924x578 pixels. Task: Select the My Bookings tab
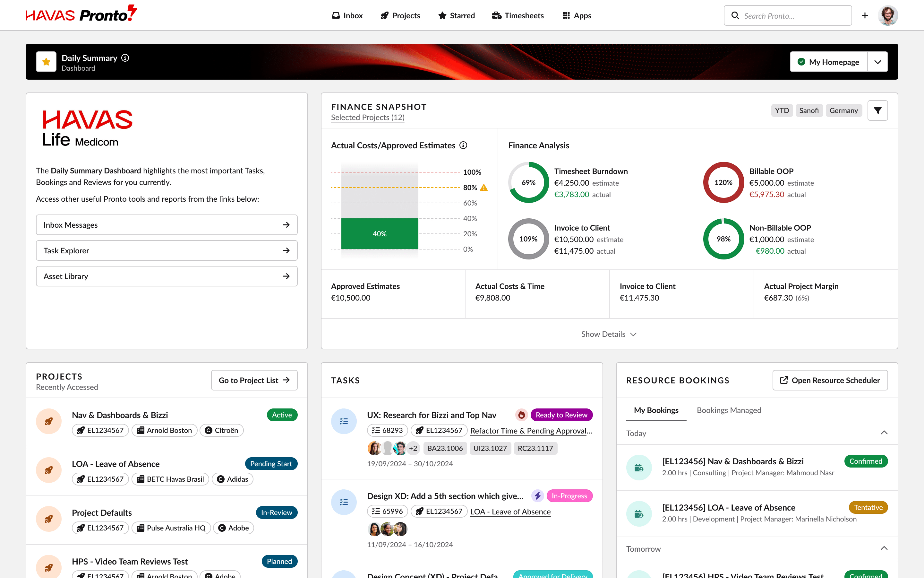(656, 410)
